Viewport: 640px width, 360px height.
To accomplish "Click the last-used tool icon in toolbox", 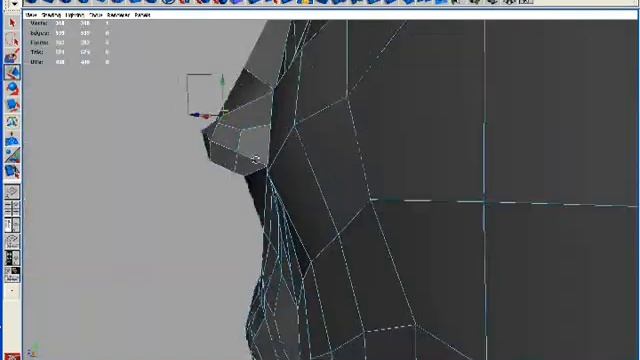I will [x=12, y=171].
